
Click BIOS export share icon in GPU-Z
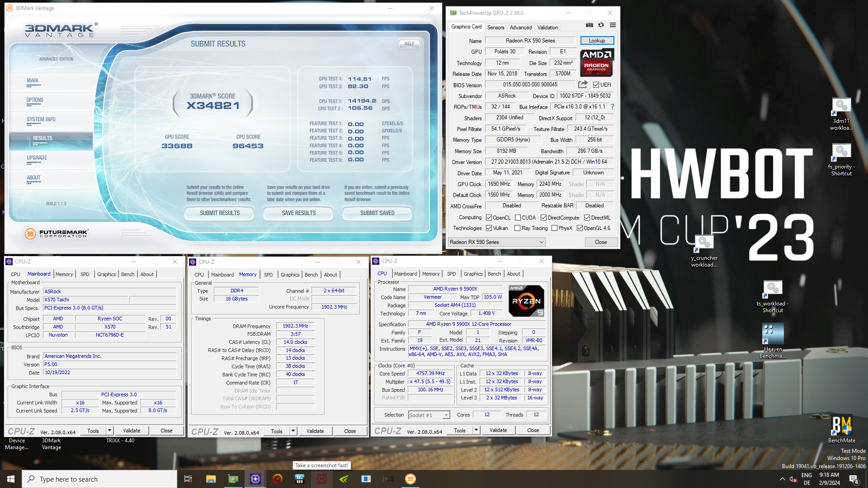tap(583, 84)
